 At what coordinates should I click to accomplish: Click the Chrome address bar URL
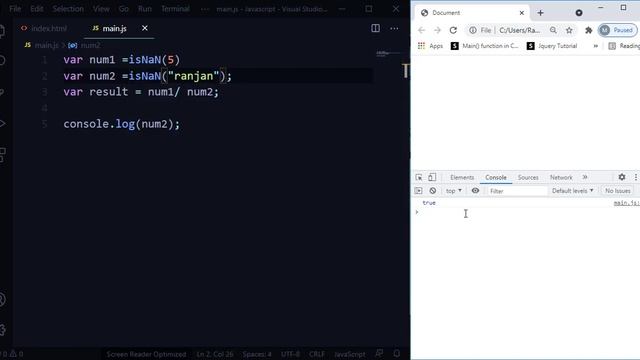[x=520, y=30]
